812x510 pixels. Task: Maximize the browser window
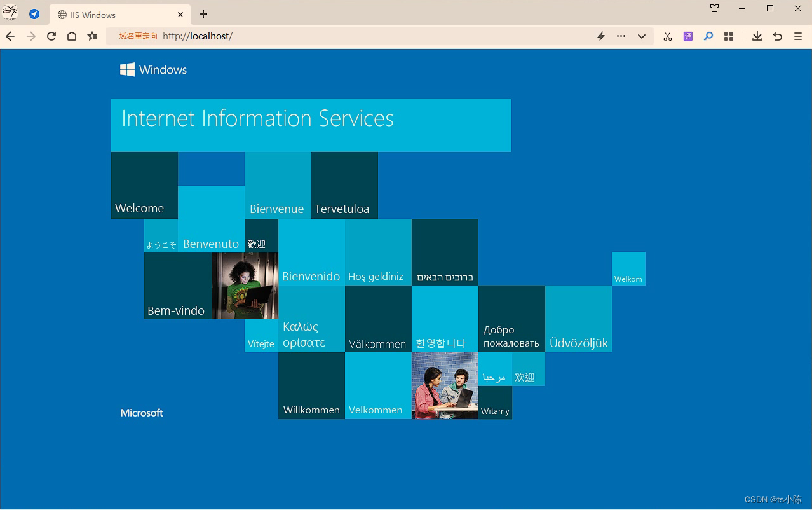[770, 8]
